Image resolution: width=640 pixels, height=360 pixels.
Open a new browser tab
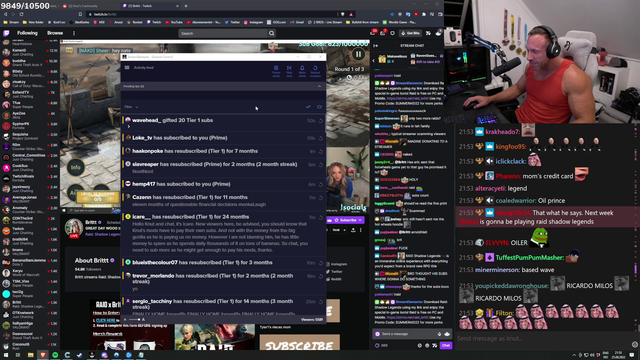pos(186,6)
